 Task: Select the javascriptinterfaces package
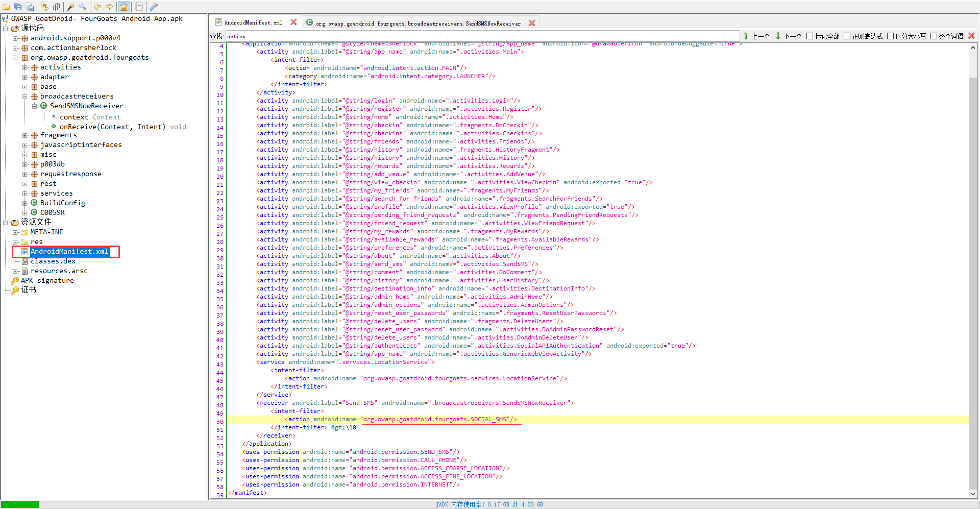click(81, 144)
